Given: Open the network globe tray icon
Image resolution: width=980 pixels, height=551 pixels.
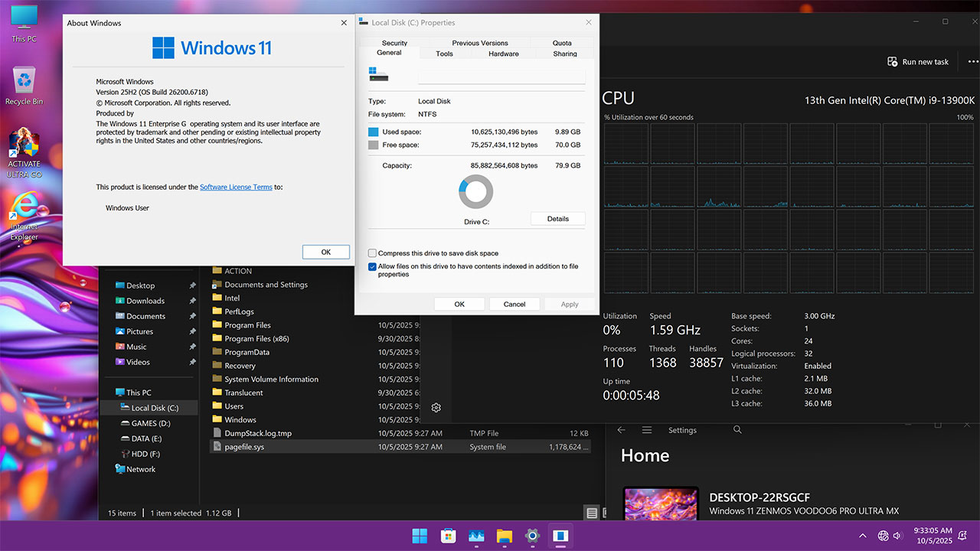Looking at the screenshot, I should pos(883,536).
